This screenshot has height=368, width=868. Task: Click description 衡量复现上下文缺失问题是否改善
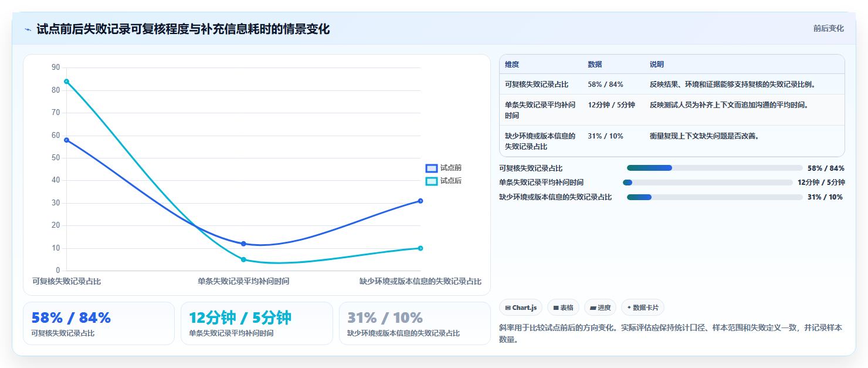(704, 136)
